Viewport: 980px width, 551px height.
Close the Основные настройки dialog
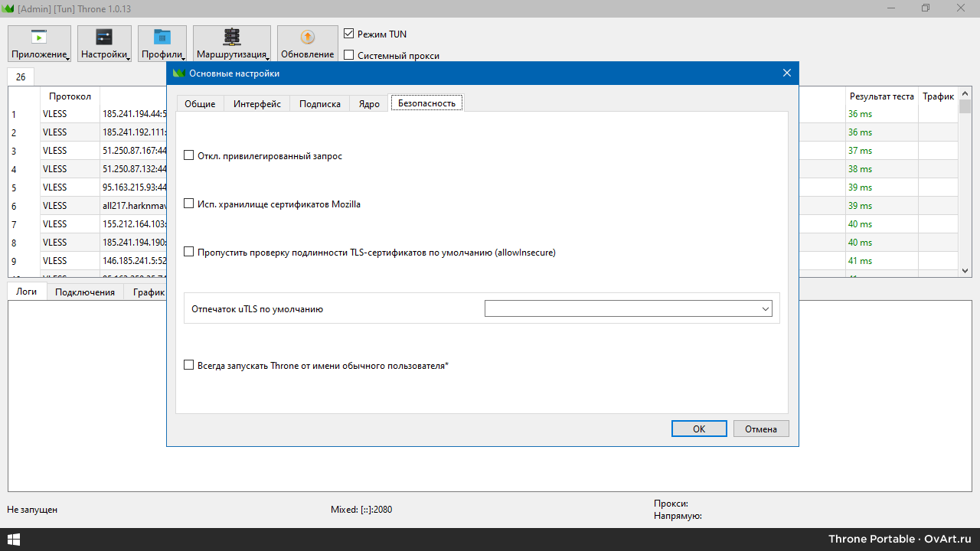pyautogui.click(x=786, y=73)
